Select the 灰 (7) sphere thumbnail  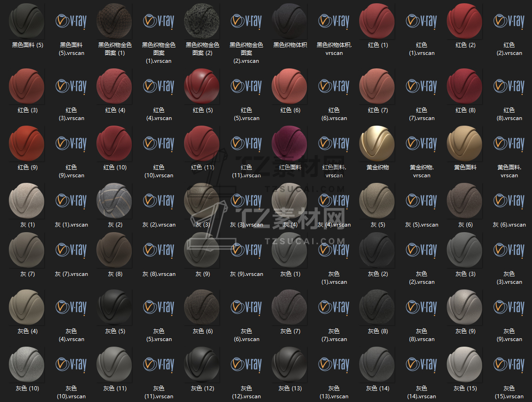pos(27,250)
